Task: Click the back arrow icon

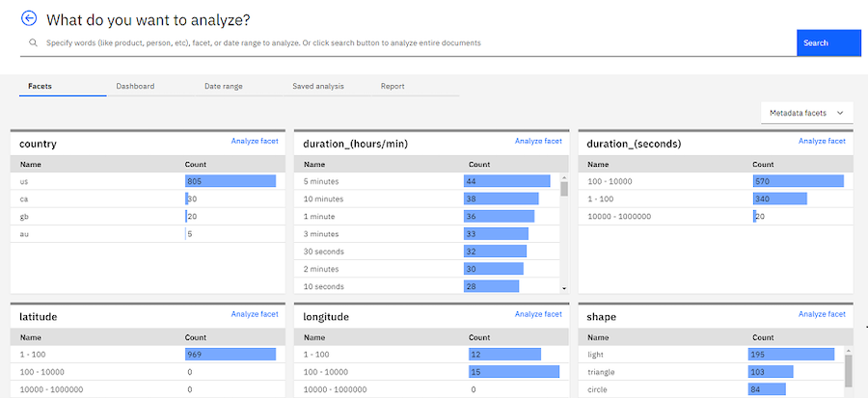Action: tap(29, 18)
